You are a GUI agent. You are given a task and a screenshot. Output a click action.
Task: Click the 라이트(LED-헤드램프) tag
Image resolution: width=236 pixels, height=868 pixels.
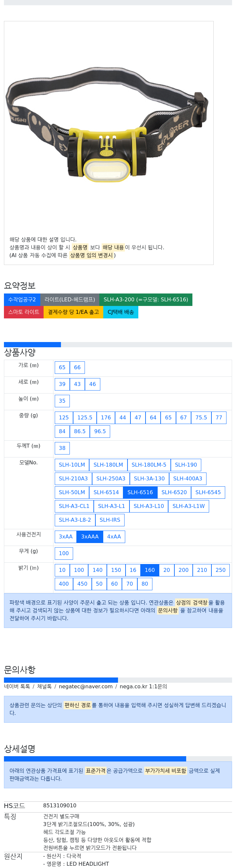(70, 300)
